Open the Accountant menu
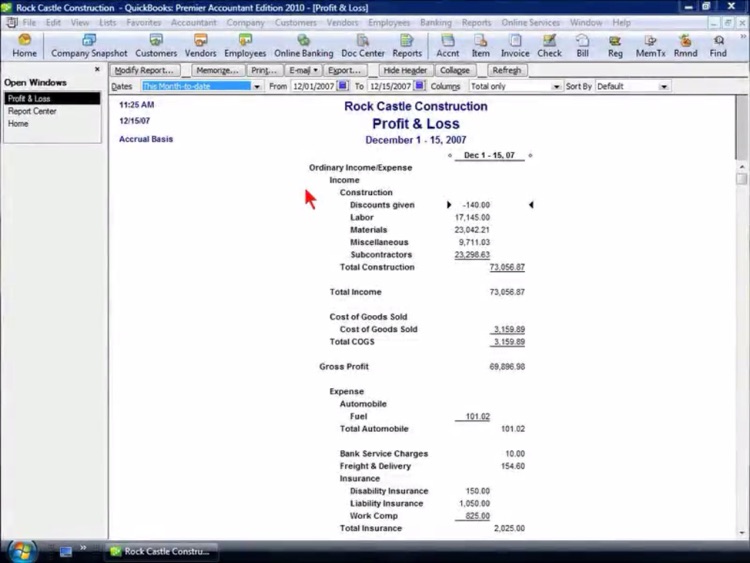This screenshot has width=750, height=563. 194,22
